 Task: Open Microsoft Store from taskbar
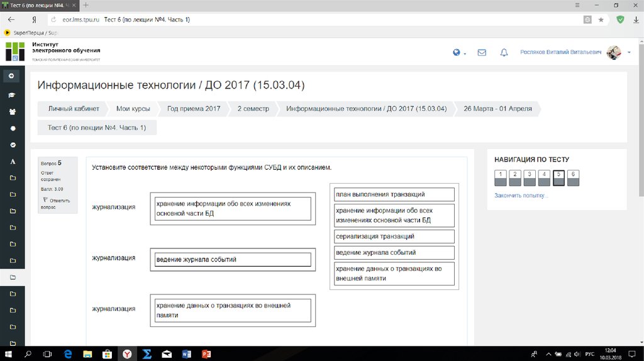pyautogui.click(x=107, y=353)
